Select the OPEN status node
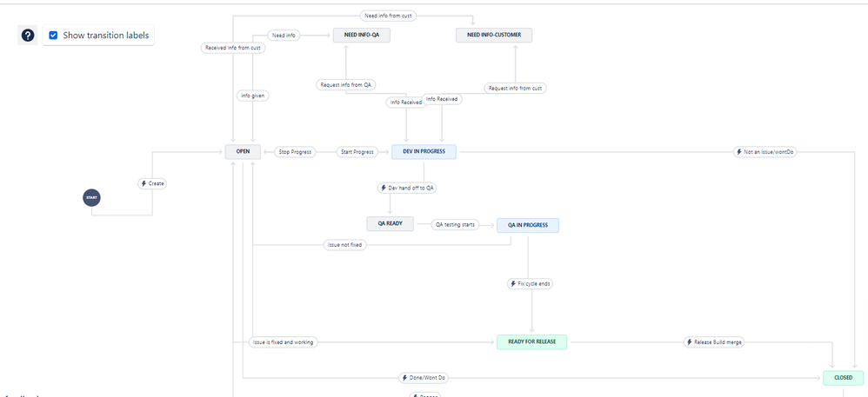868x397 pixels. point(243,151)
